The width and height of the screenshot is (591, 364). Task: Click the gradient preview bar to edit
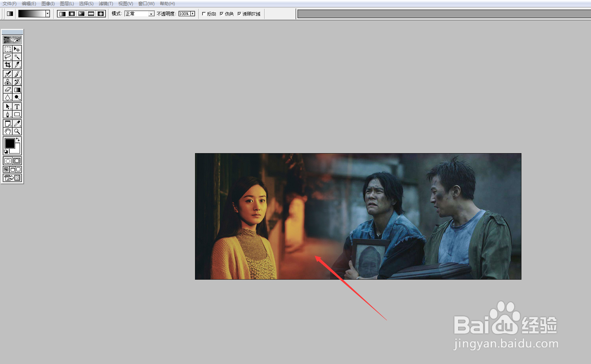(x=32, y=14)
